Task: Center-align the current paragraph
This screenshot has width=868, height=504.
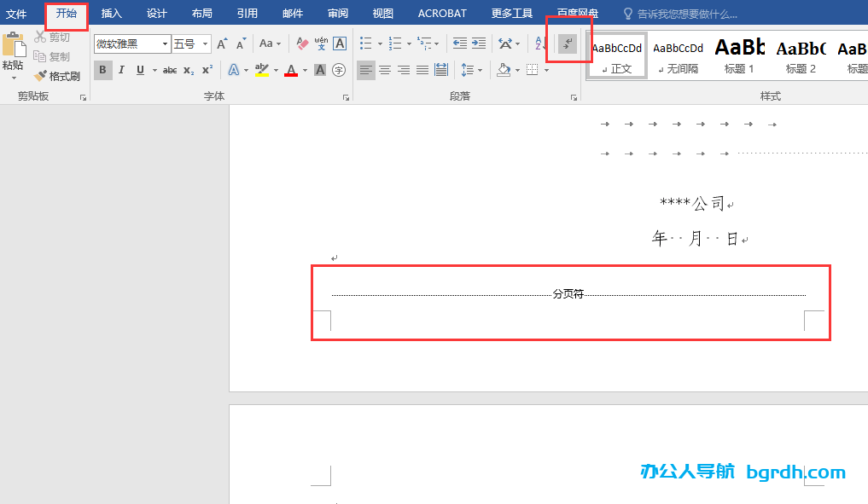Action: pyautogui.click(x=384, y=70)
